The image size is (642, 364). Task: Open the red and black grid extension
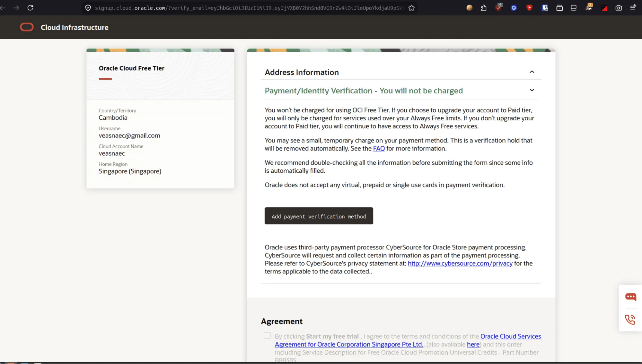(x=604, y=8)
